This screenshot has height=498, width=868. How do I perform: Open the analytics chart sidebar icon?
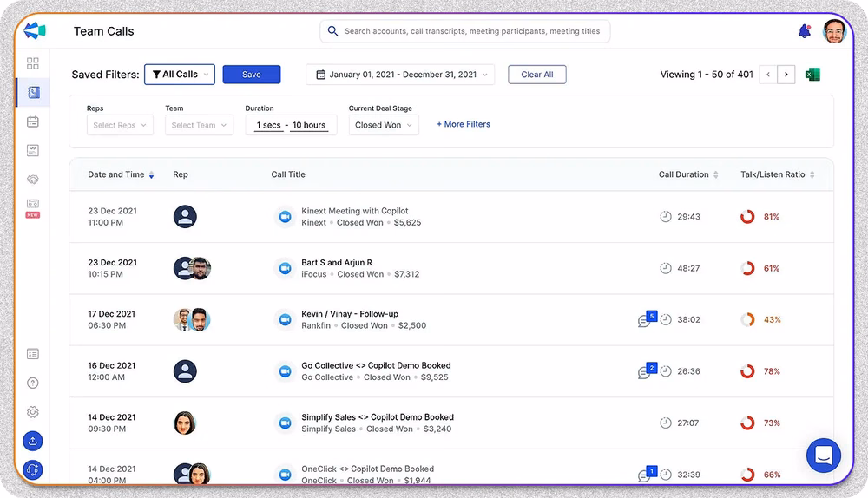[33, 150]
